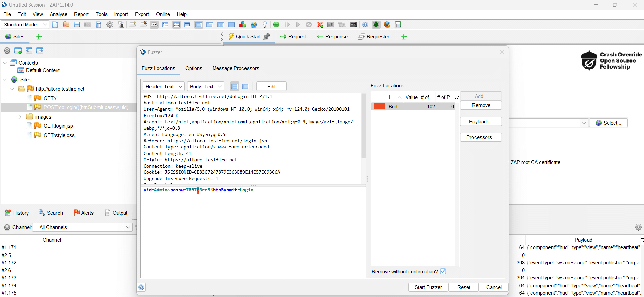
Task: Click the Start Fuzzer button
Action: pos(428,287)
